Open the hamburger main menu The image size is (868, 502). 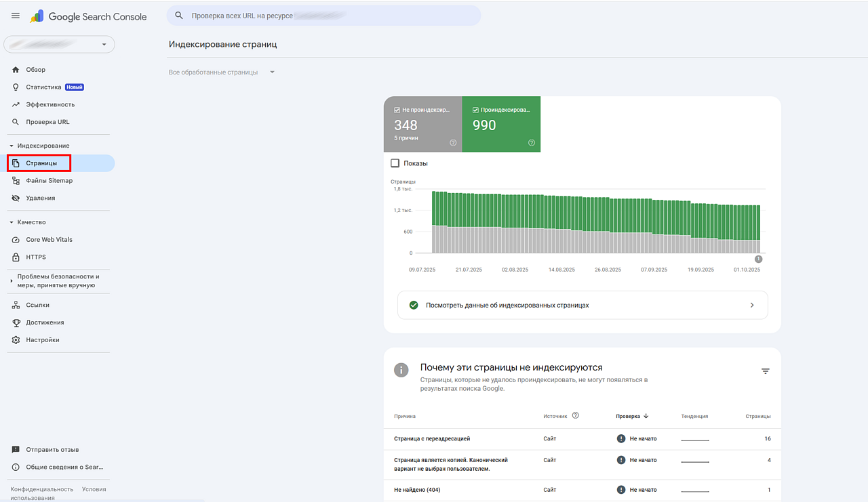coord(16,16)
